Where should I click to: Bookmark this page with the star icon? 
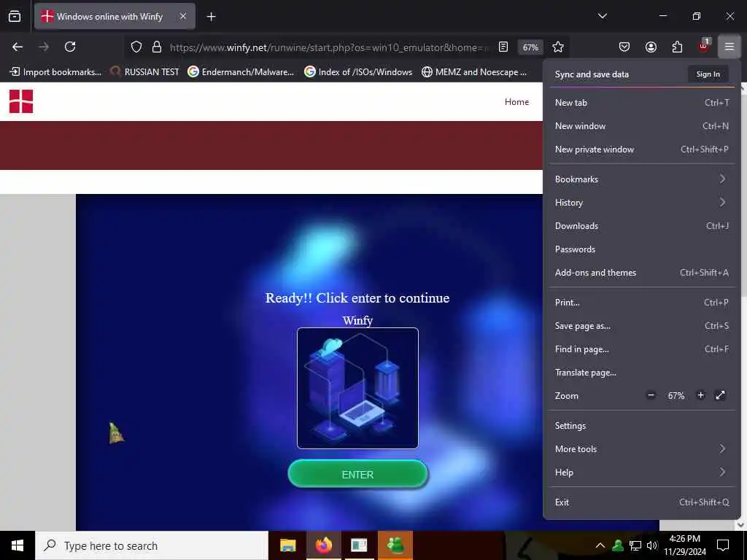tap(558, 47)
